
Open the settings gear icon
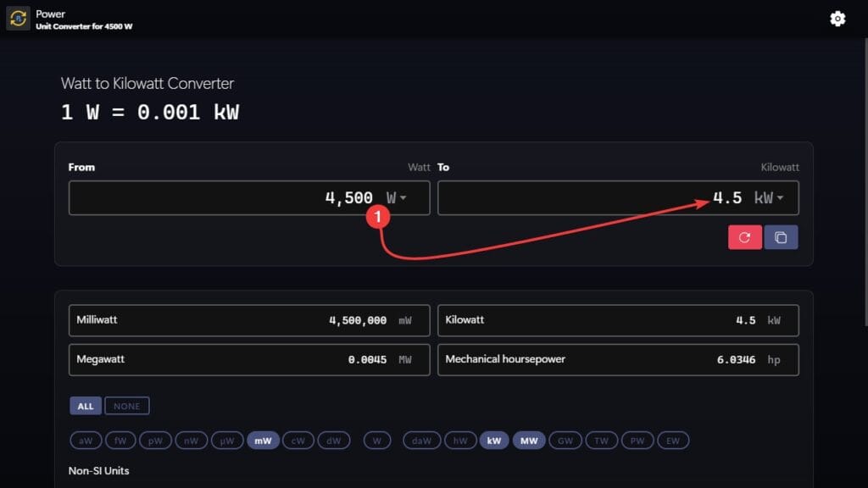[837, 19]
